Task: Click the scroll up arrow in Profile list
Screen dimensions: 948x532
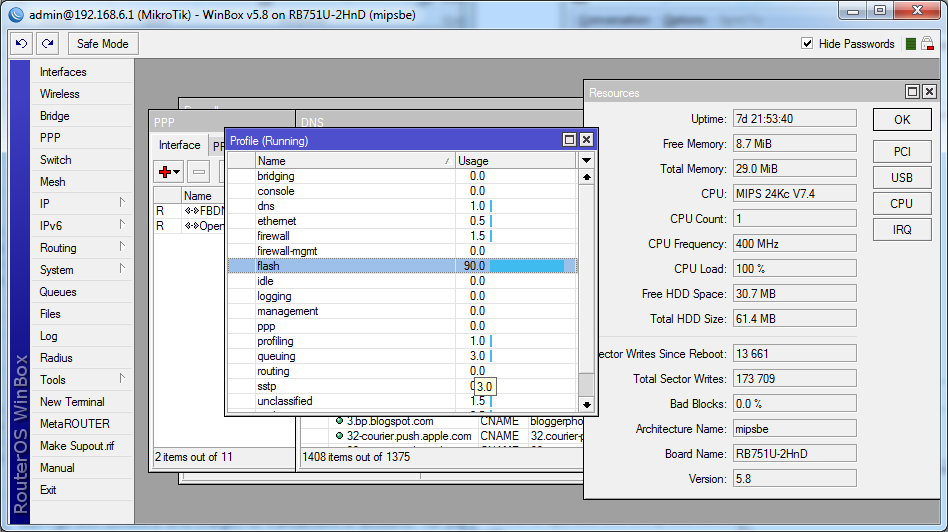Action: pos(586,177)
